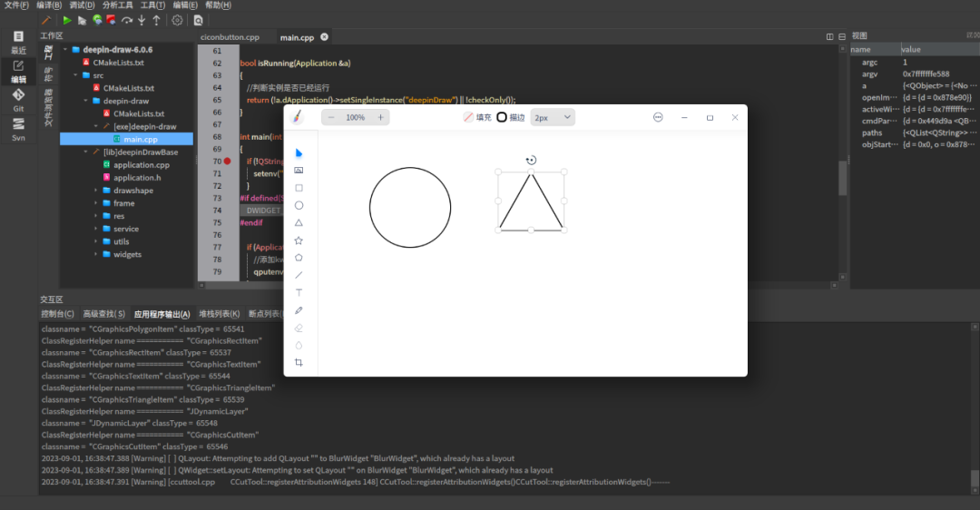Image resolution: width=980 pixels, height=510 pixels.
Task: Click the green Run button in toolbar
Action: click(x=67, y=20)
